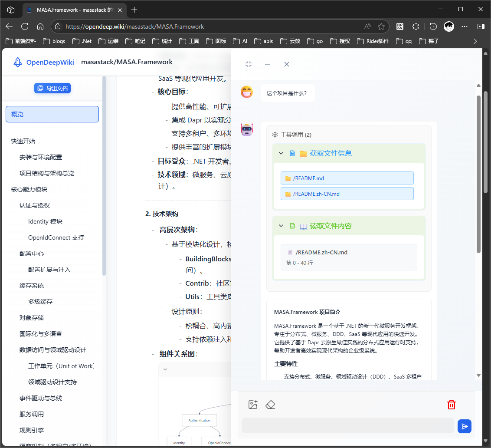The width and height of the screenshot is (491, 448).
Task: Open 事件驱动与总线 in the sidebar
Action: coord(41,398)
